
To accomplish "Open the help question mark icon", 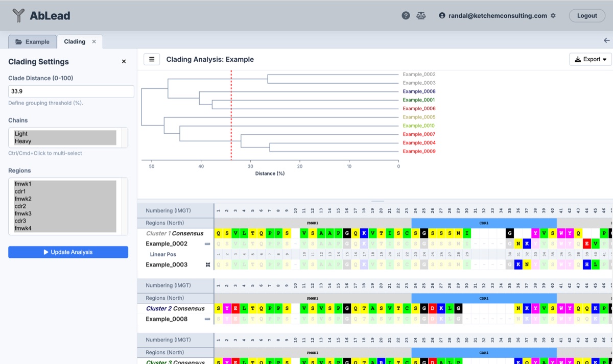I will coord(406,16).
